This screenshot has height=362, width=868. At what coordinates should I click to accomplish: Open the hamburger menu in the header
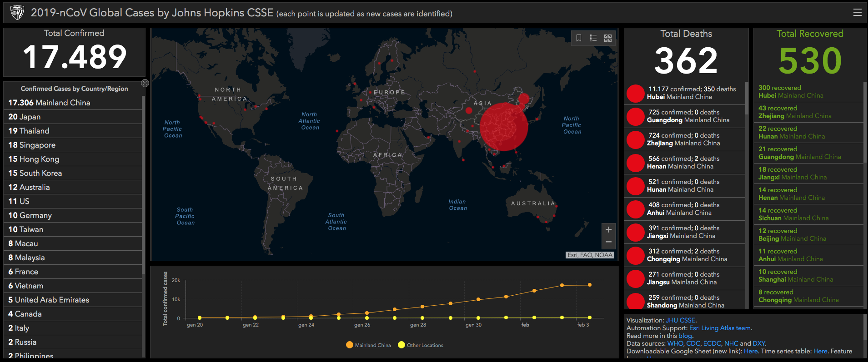pos(857,13)
